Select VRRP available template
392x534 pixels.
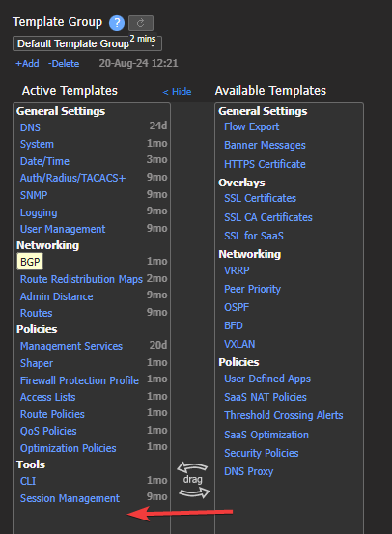click(x=237, y=270)
